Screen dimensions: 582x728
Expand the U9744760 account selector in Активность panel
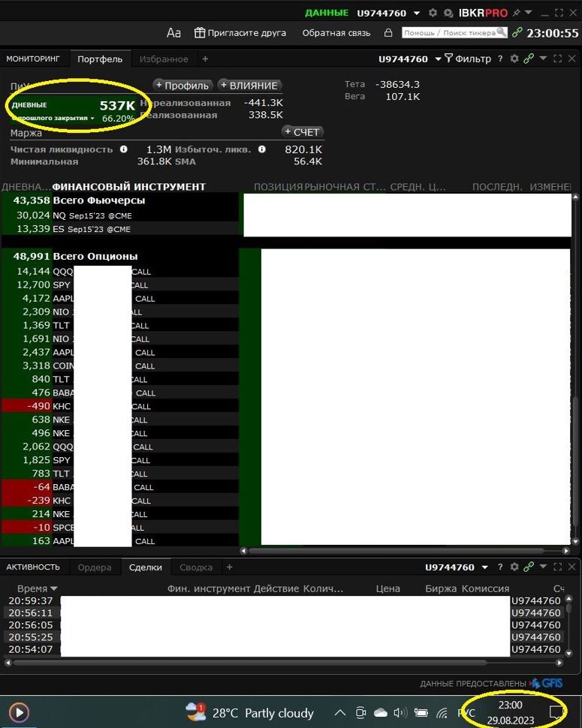(485, 567)
